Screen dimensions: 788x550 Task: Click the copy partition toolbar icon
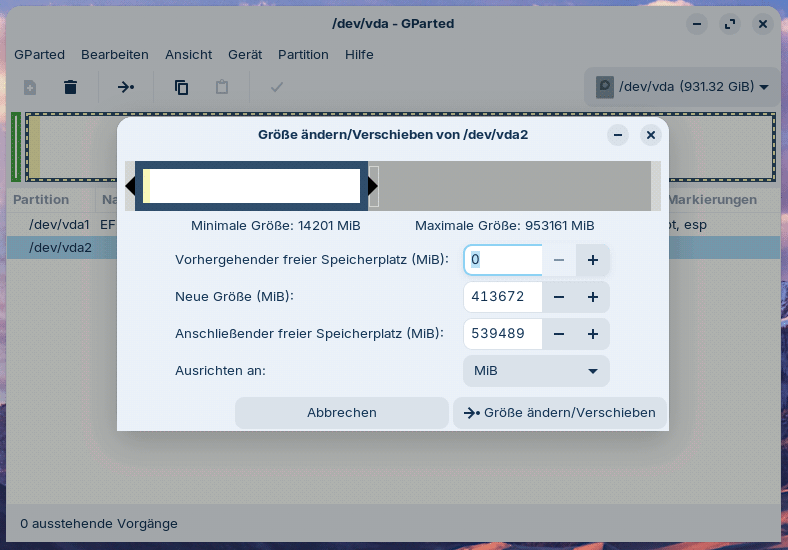click(181, 87)
